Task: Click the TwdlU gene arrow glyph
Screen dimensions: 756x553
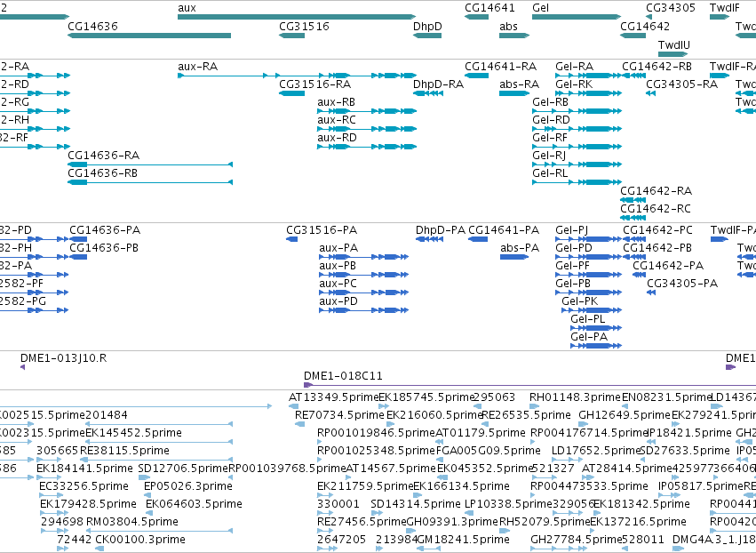Action: click(673, 54)
